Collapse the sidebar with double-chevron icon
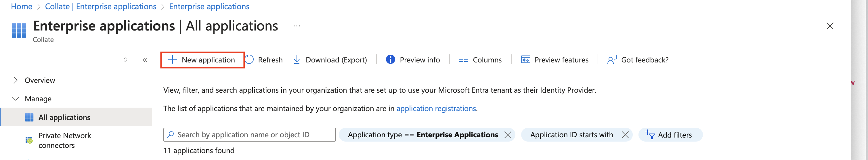 click(x=145, y=60)
